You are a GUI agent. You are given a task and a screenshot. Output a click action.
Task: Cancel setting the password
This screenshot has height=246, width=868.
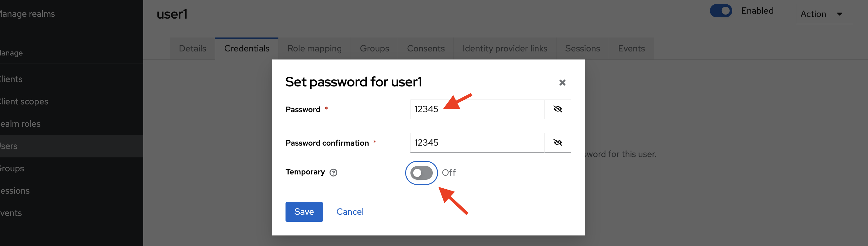[x=350, y=212]
